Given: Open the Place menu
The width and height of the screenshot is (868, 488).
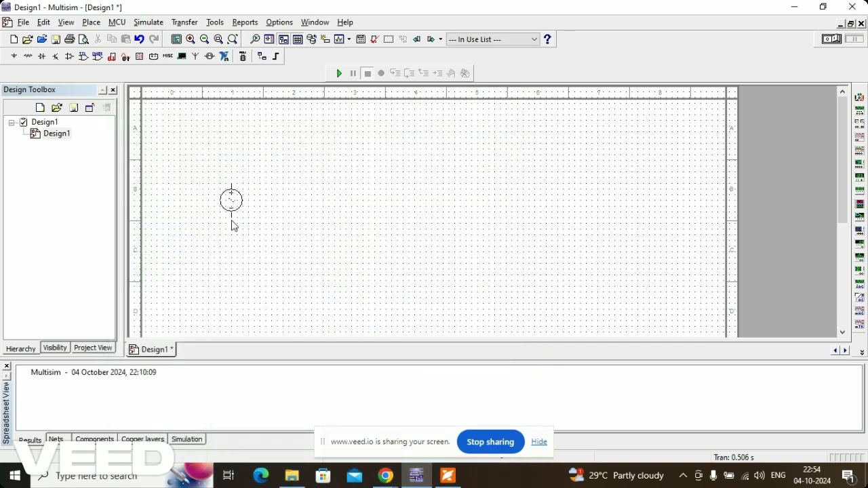Looking at the screenshot, I should [x=91, y=22].
